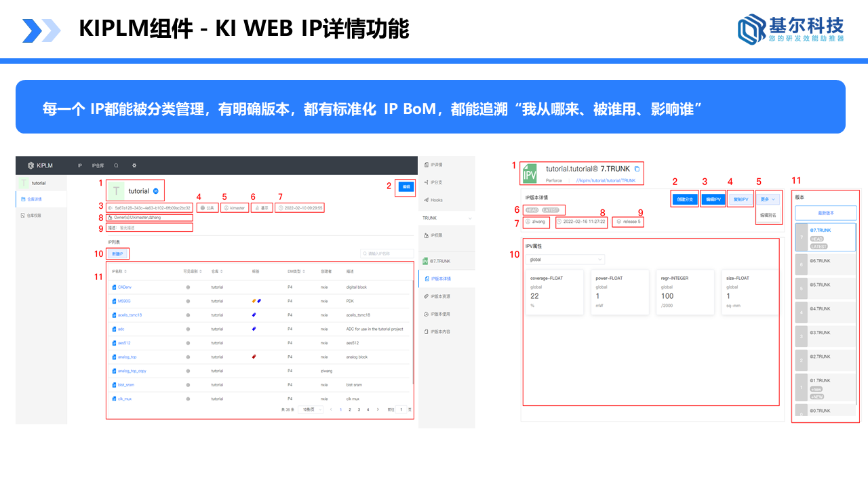The width and height of the screenshot is (868, 488).
Task: Click the visibility dot in the adc row
Action: coord(188,329)
